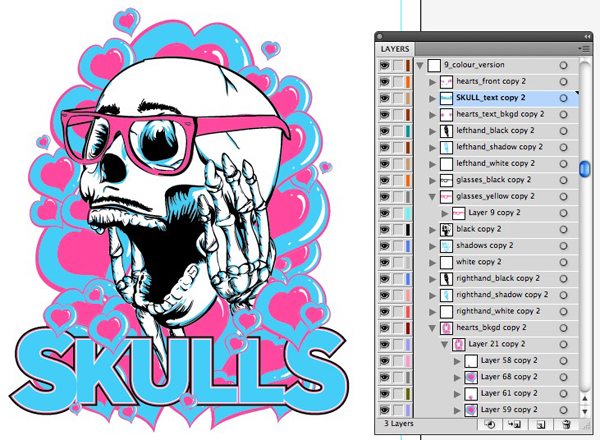The image size is (600, 440).
Task: Click thumbnail of hearts_bkgd copy 2 layer
Action: point(446,328)
